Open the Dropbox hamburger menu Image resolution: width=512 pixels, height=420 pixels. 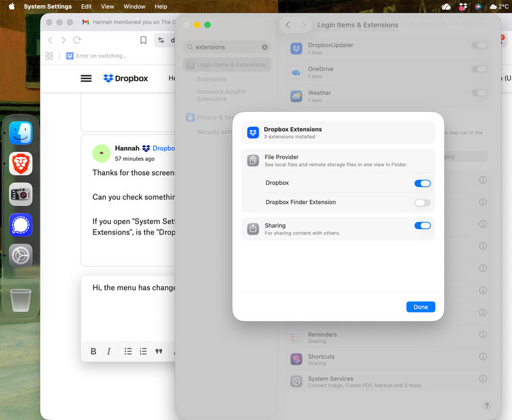86,79
